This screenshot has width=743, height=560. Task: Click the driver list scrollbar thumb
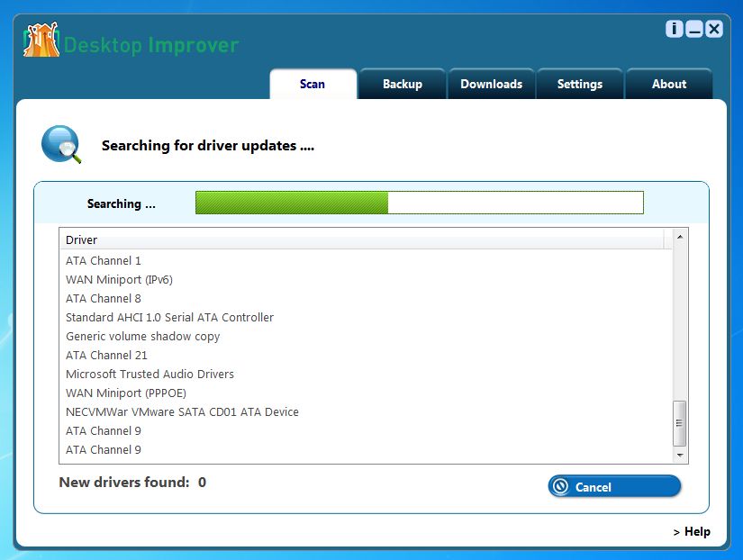[680, 423]
